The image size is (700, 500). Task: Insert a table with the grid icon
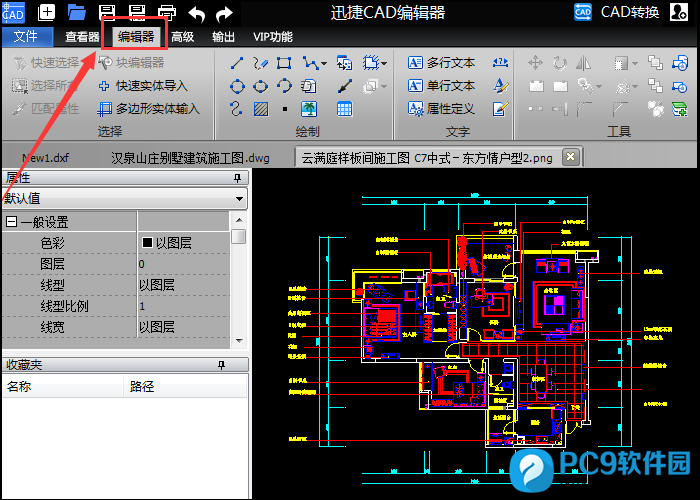(x=345, y=109)
